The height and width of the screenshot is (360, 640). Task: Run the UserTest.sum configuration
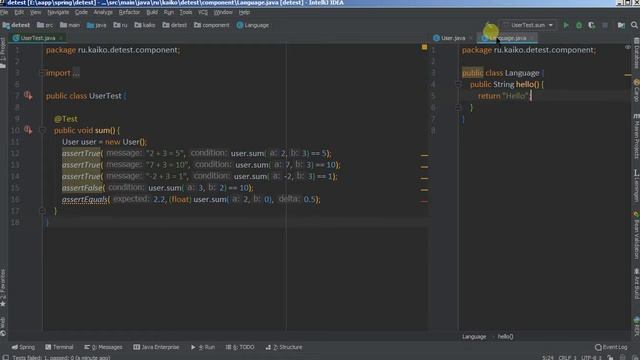click(566, 25)
